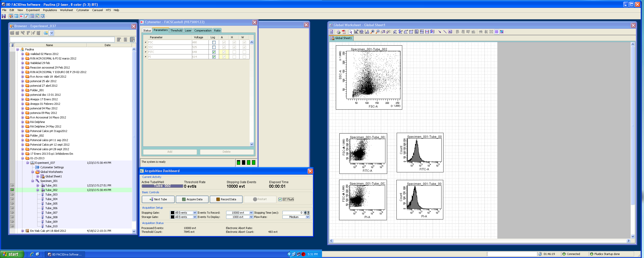644x258 pixels.
Task: Uncheck the Log checkbox for FITC
Action: [x=214, y=52]
